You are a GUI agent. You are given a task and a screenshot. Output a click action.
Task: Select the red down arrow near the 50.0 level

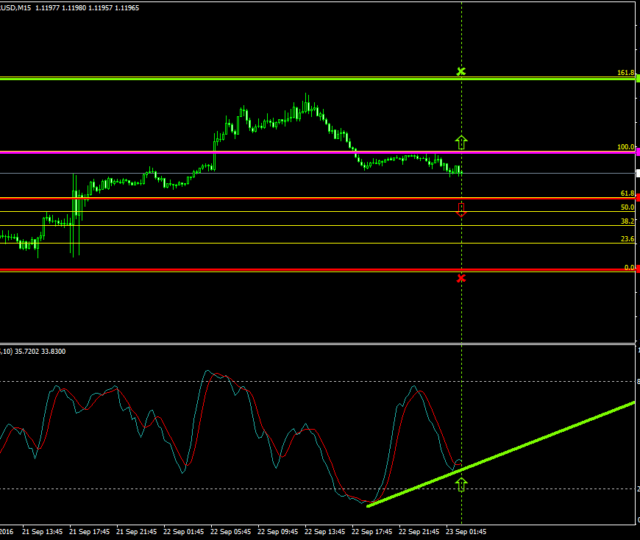[461, 209]
